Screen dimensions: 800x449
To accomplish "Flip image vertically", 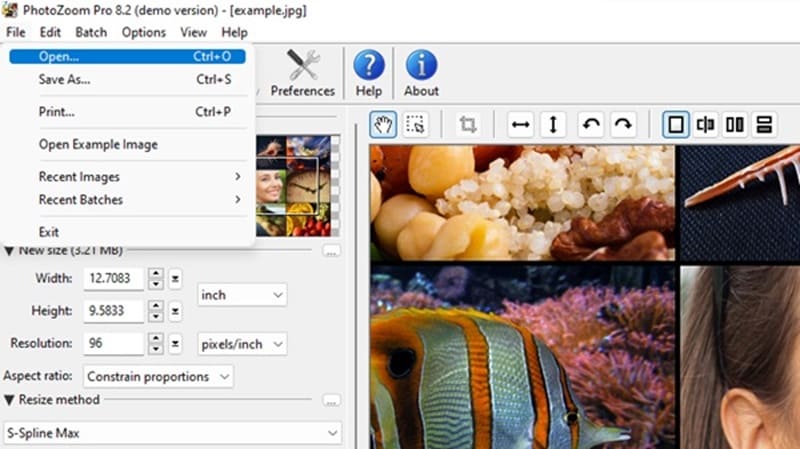I will coord(553,124).
